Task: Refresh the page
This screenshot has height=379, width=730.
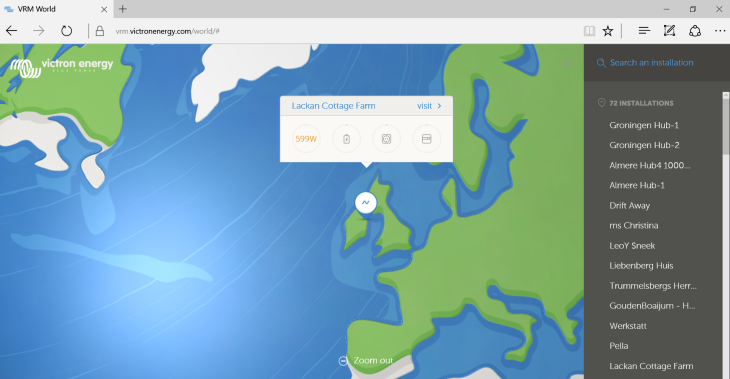Action: [67, 31]
